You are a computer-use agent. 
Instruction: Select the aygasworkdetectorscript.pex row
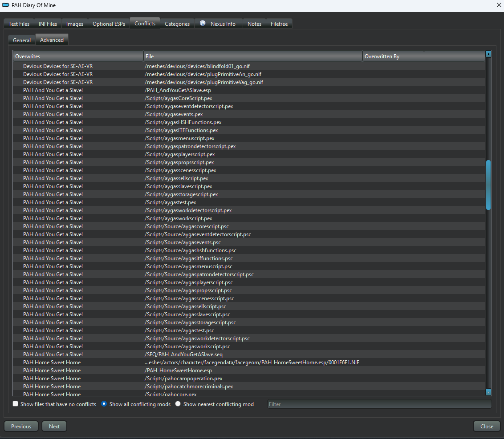pyautogui.click(x=249, y=210)
